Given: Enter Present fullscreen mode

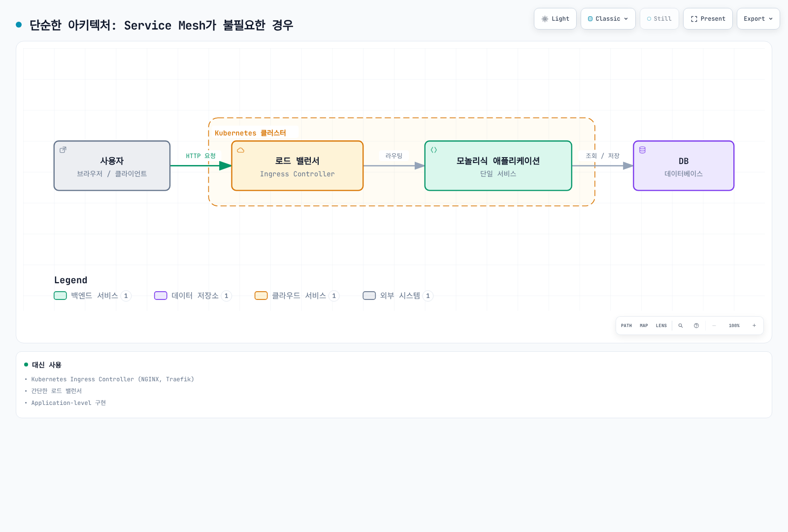Looking at the screenshot, I should [708, 19].
